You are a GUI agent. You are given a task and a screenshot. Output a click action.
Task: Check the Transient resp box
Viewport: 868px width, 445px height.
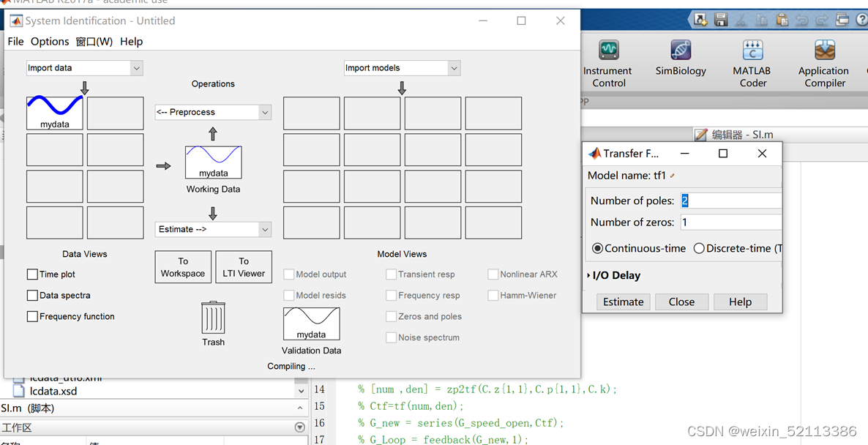click(x=391, y=274)
